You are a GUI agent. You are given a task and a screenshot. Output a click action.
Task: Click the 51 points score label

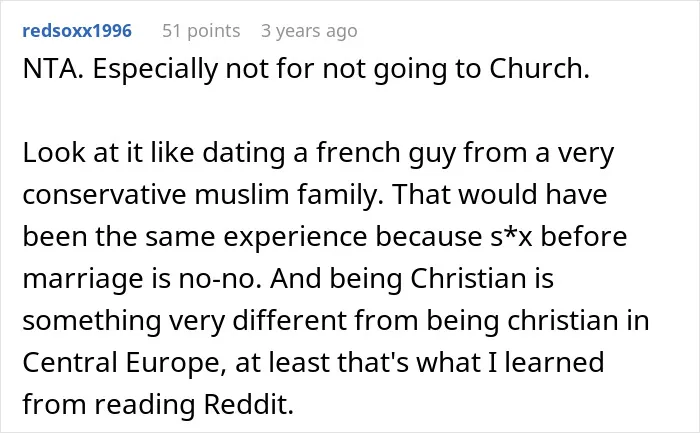pos(201,31)
